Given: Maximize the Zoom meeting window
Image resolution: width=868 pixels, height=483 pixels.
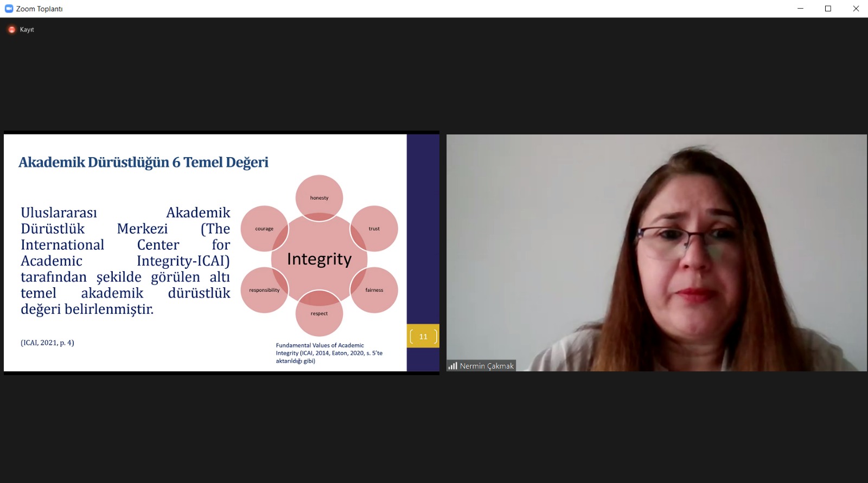Looking at the screenshot, I should (x=828, y=9).
